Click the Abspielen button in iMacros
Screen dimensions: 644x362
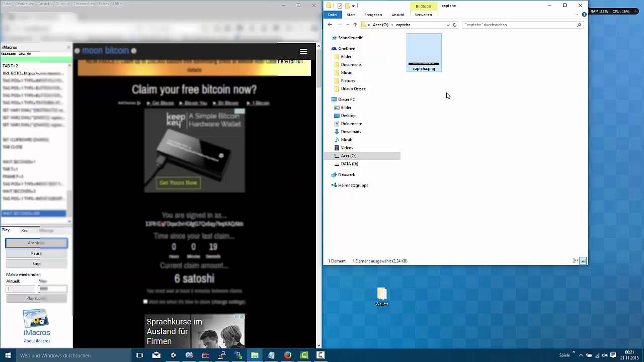[x=36, y=243]
